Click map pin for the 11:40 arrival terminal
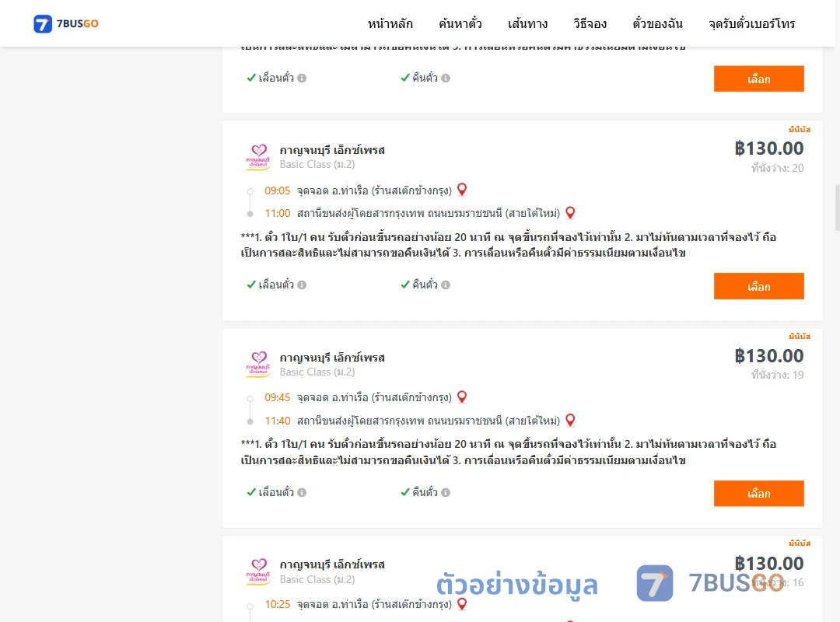 click(x=570, y=420)
